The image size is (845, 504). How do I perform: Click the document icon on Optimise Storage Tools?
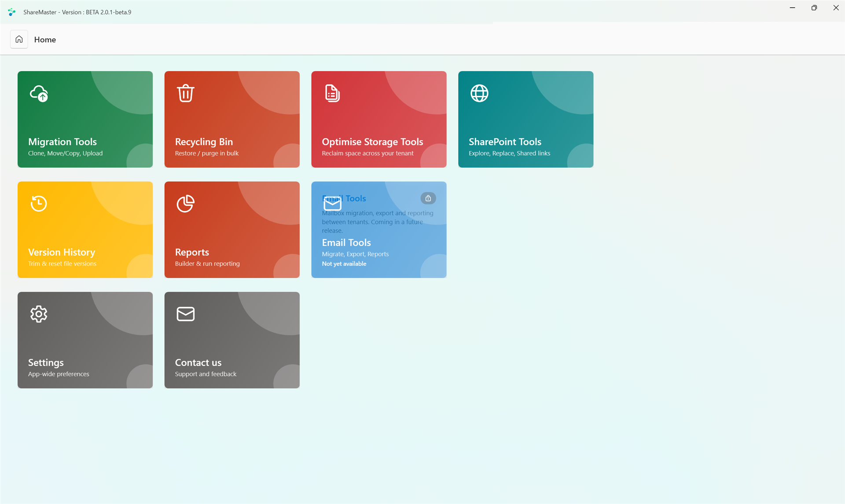click(x=332, y=93)
